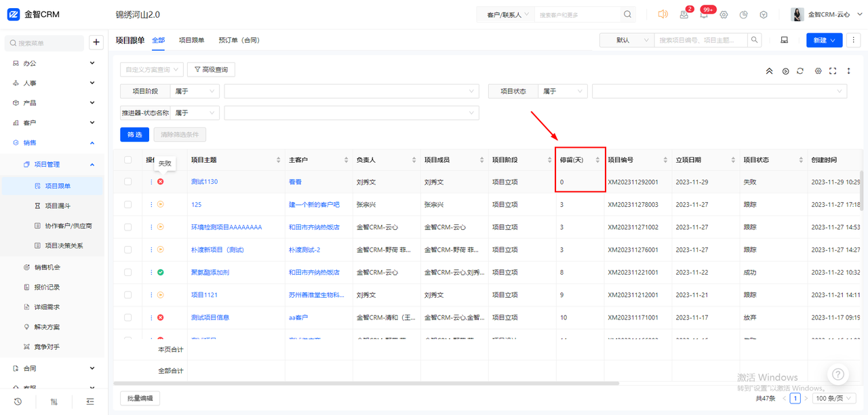The width and height of the screenshot is (868, 415).
Task: Toggle the select-all checkbox in table header
Action: point(128,160)
